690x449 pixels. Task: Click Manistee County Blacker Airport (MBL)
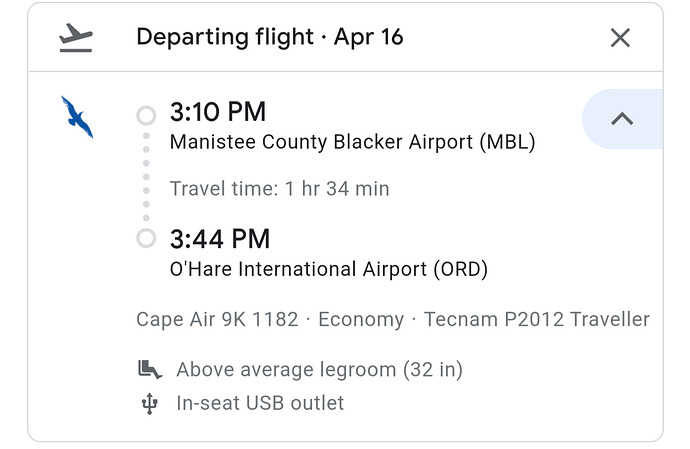click(x=352, y=142)
